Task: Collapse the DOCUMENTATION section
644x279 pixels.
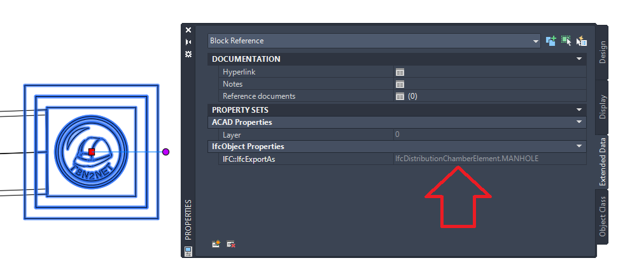Action: (579, 59)
